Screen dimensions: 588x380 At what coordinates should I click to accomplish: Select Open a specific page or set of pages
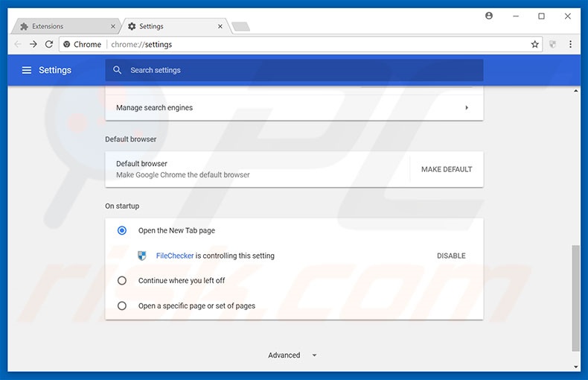(x=122, y=305)
